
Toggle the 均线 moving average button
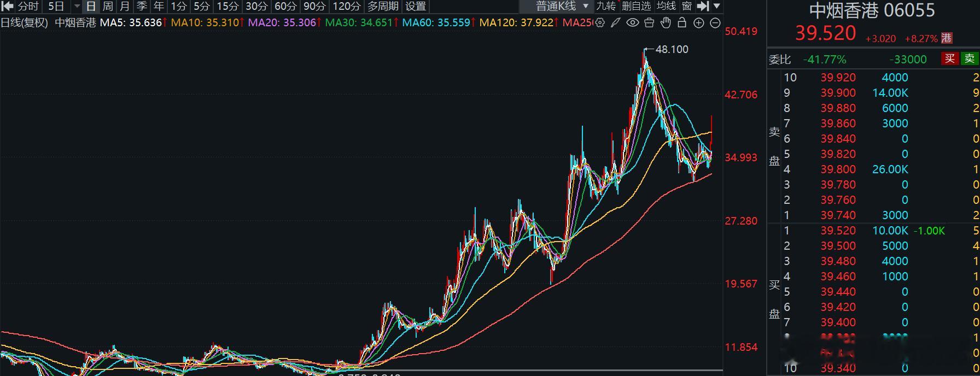(x=667, y=6)
